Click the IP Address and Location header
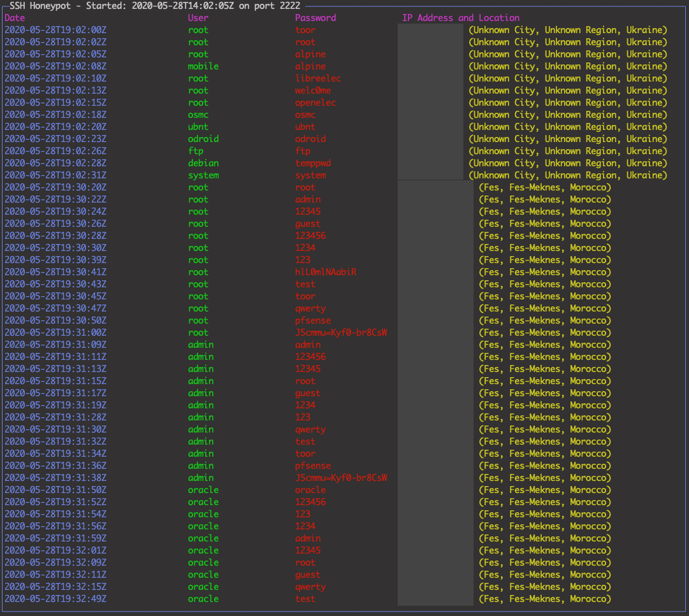 [461, 18]
